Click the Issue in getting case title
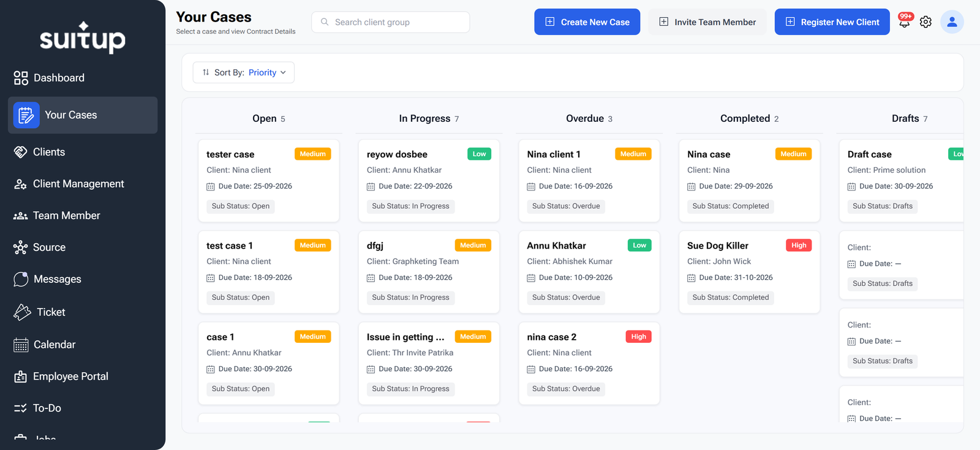The height and width of the screenshot is (450, 980). click(405, 337)
